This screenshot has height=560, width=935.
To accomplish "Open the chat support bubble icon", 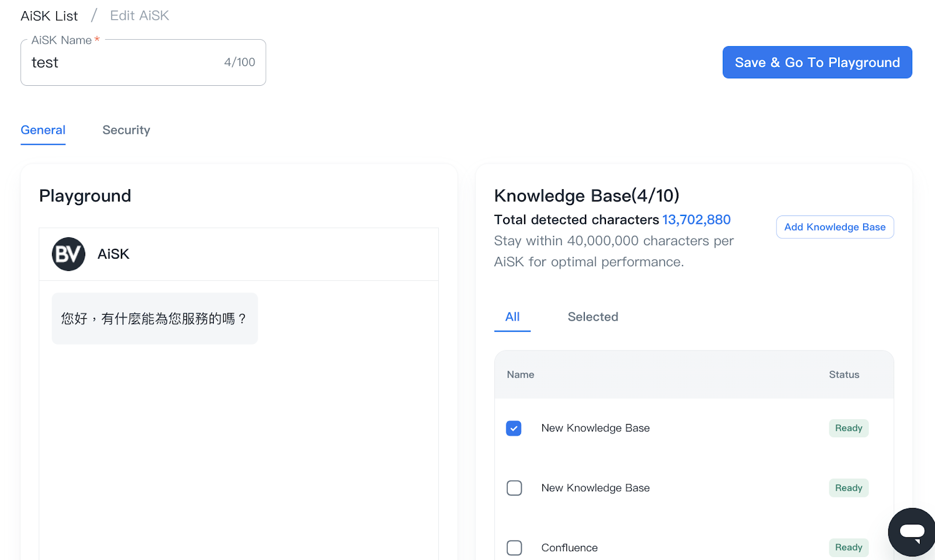I will pos(911,531).
